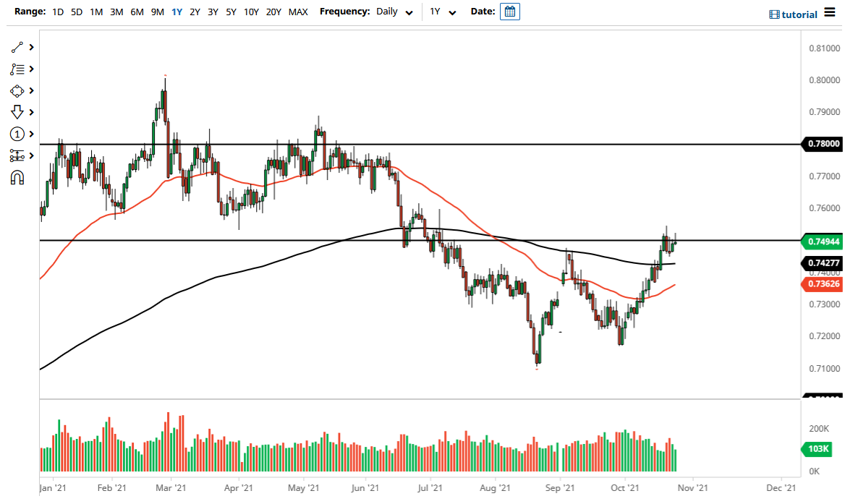Click the tutorial link
The height and width of the screenshot is (504, 845).
coord(798,14)
